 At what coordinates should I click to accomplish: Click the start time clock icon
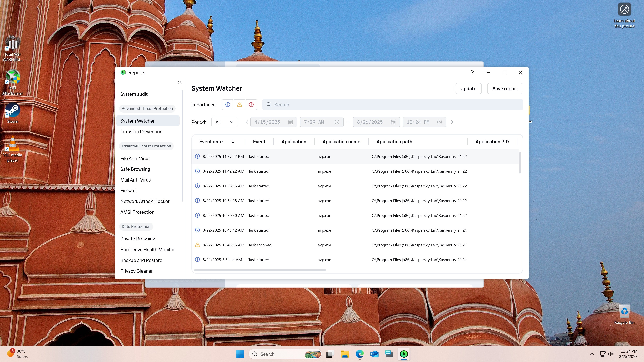click(337, 122)
